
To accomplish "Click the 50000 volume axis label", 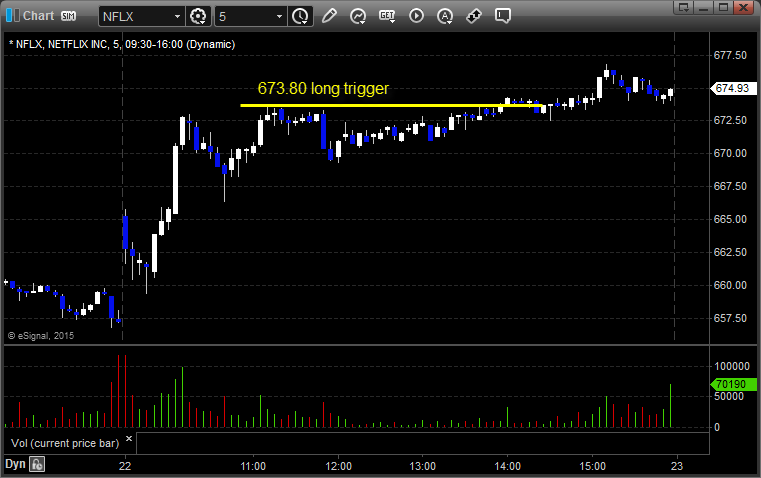I will 729,396.
